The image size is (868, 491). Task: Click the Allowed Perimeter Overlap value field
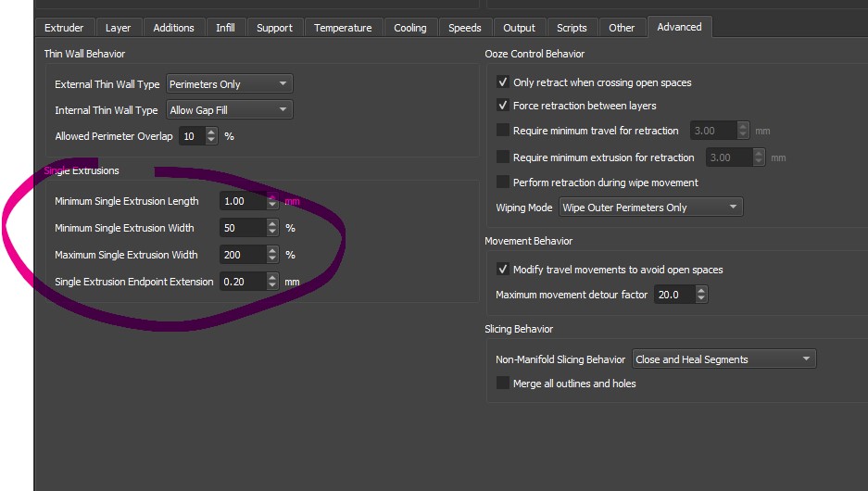[192, 136]
